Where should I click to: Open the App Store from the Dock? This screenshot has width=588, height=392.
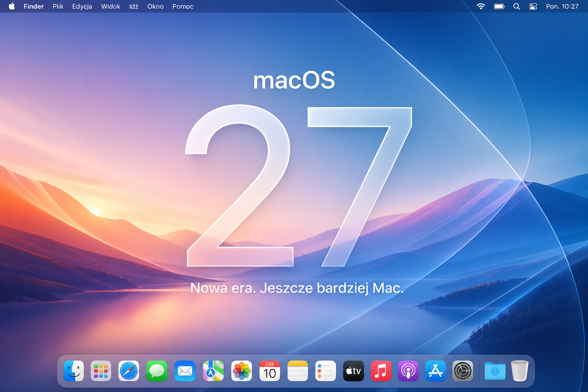coord(436,371)
